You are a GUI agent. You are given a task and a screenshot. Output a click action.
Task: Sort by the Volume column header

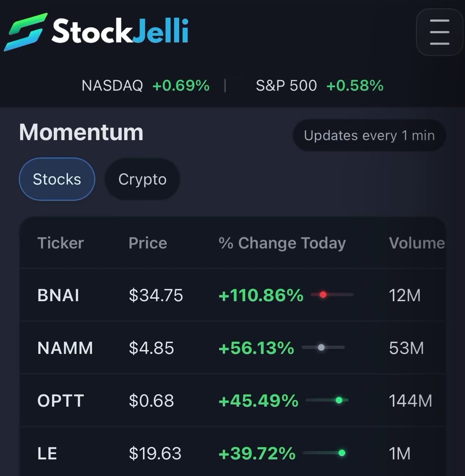417,243
